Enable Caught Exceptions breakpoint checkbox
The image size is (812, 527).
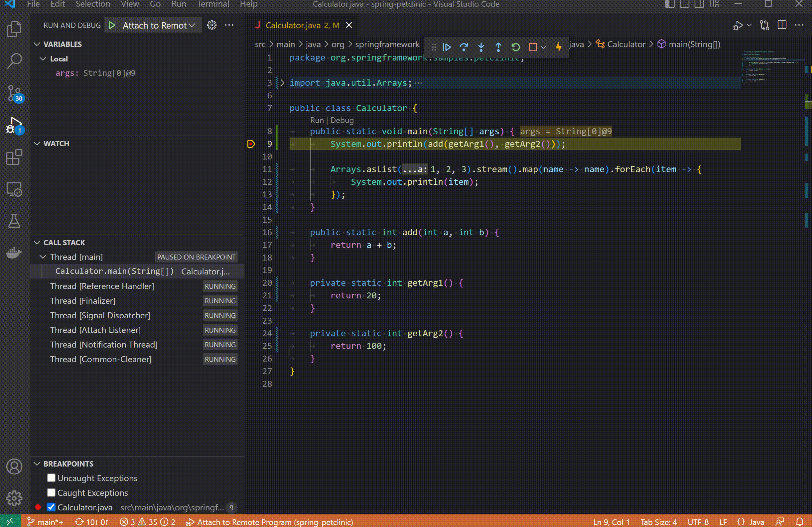51,492
